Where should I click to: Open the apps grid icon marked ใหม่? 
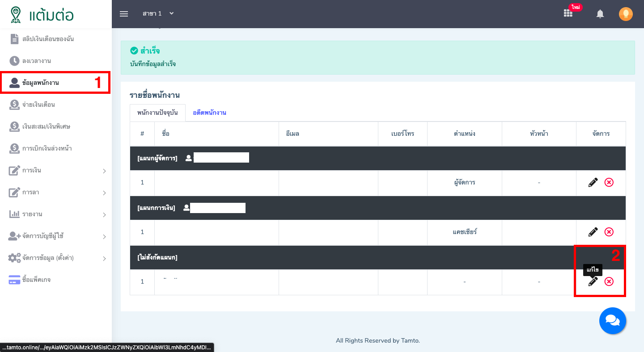point(568,13)
